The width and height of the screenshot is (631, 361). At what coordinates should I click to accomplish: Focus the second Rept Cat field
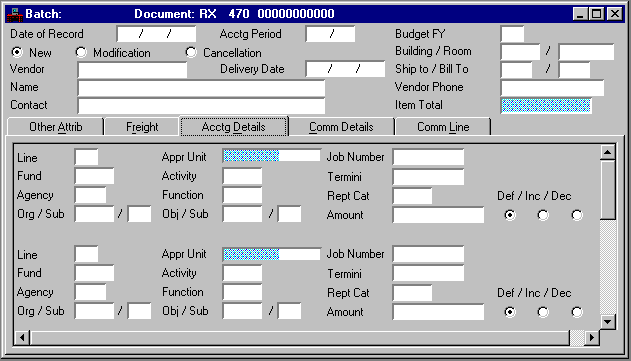[412, 293]
